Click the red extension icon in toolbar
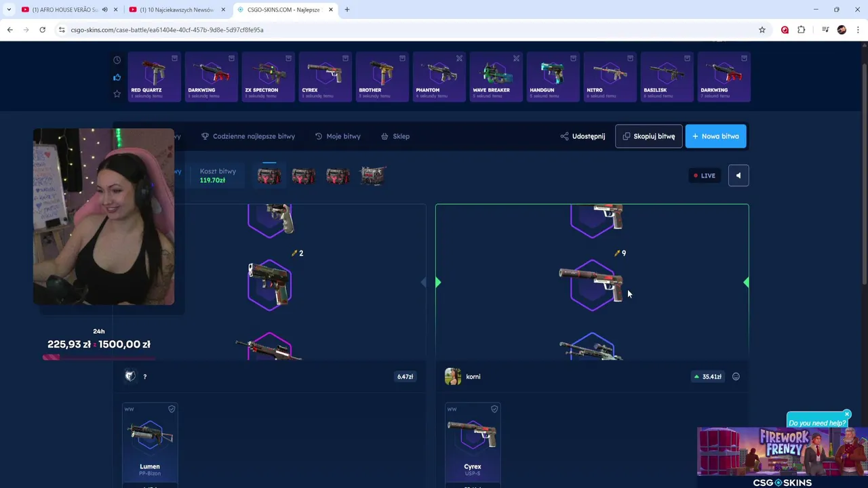This screenshot has width=868, height=488. click(785, 30)
